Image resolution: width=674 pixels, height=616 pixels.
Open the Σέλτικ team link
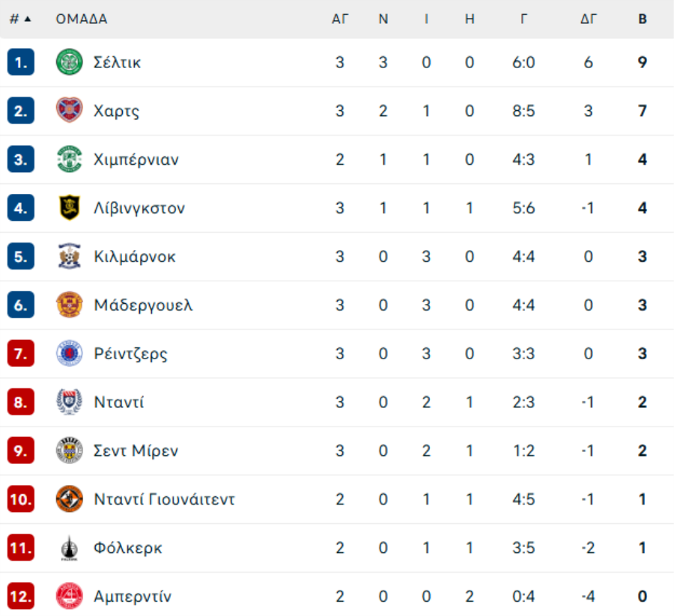[x=118, y=63]
